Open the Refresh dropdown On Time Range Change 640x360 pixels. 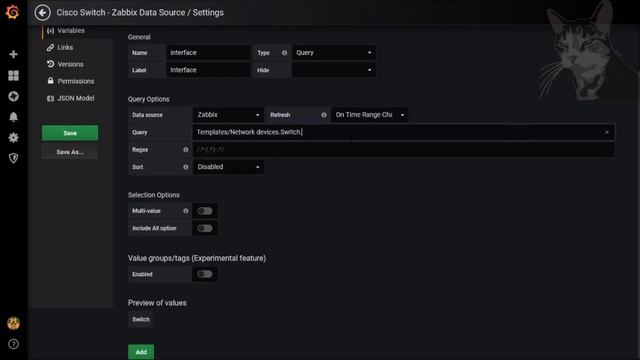[x=369, y=115]
